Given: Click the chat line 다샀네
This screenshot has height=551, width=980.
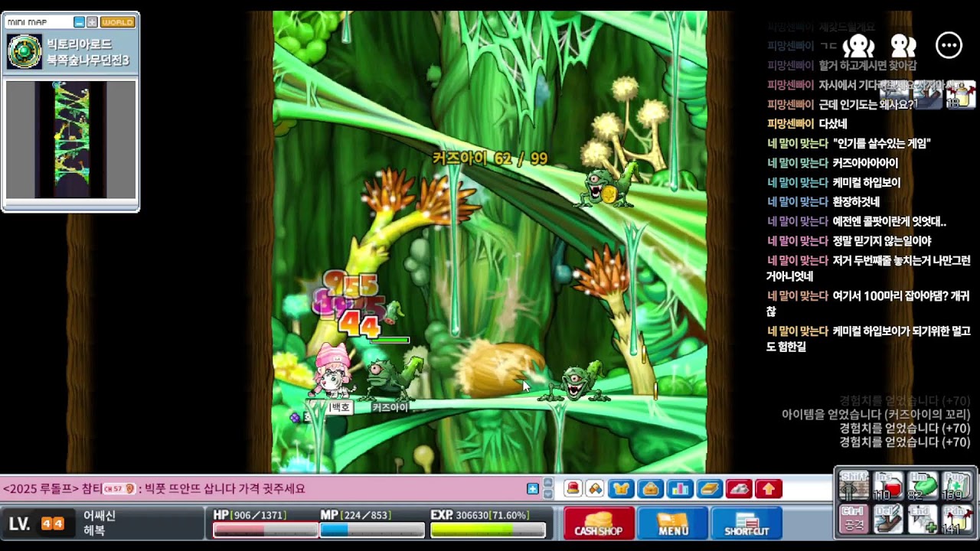Looking at the screenshot, I should (832, 123).
